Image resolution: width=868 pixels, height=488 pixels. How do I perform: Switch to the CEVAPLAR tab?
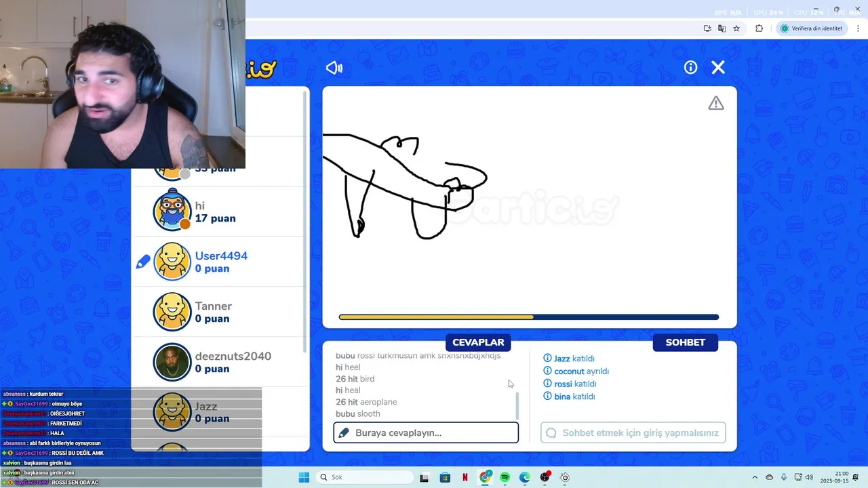coord(478,342)
